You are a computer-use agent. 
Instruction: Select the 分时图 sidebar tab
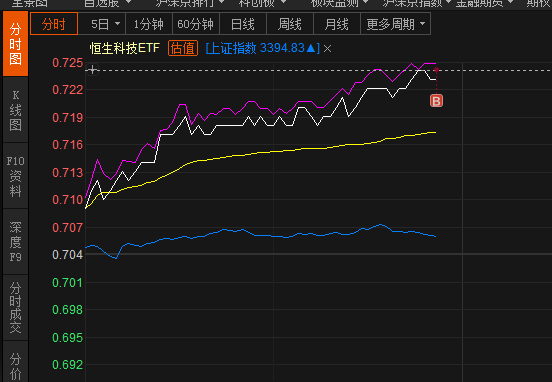point(15,44)
